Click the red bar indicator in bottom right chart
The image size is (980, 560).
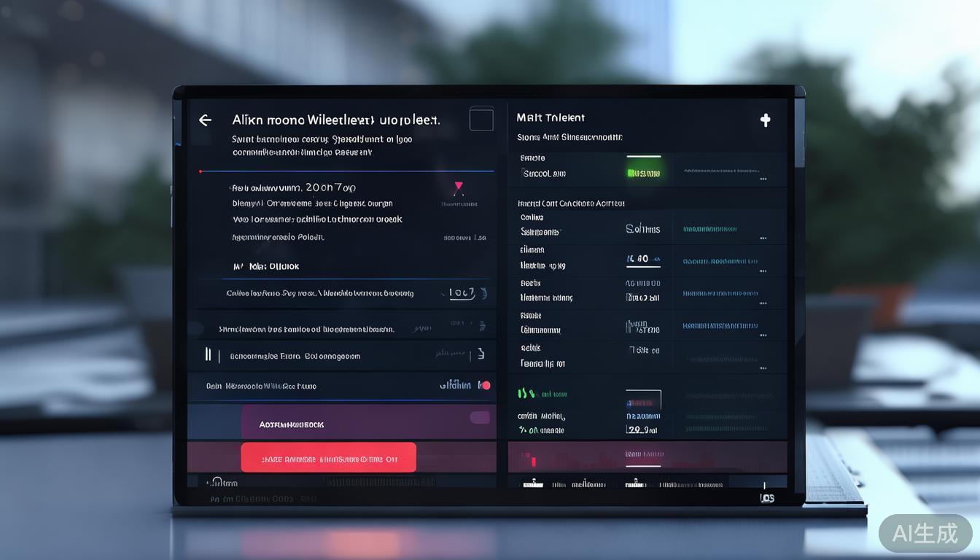[533, 460]
